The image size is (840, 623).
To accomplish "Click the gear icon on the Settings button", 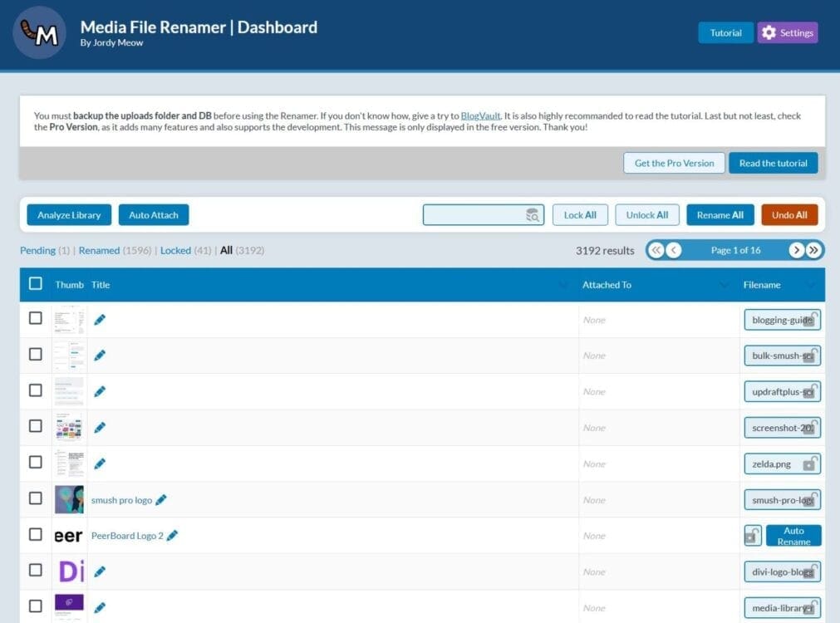I will click(769, 32).
